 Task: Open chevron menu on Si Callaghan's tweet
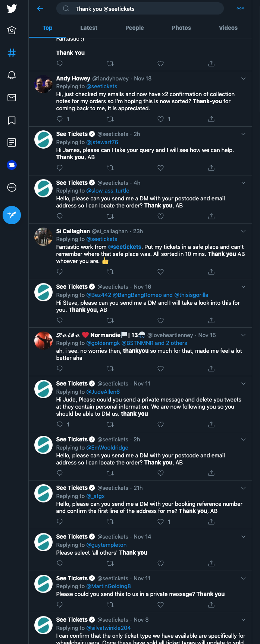coord(243,231)
